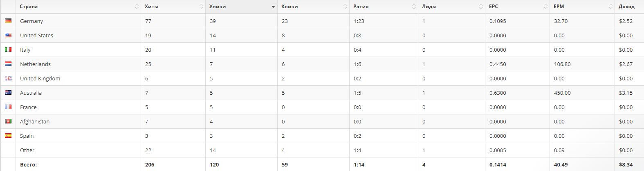644x171 pixels.
Task: Click the United Kingdom flag icon
Action: click(x=8, y=78)
